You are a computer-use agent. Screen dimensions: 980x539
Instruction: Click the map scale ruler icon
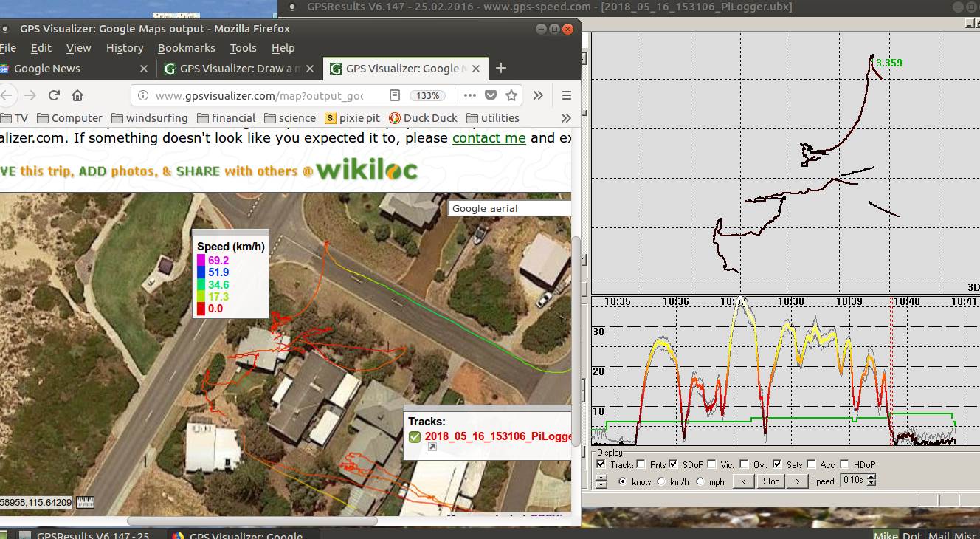tap(86, 503)
